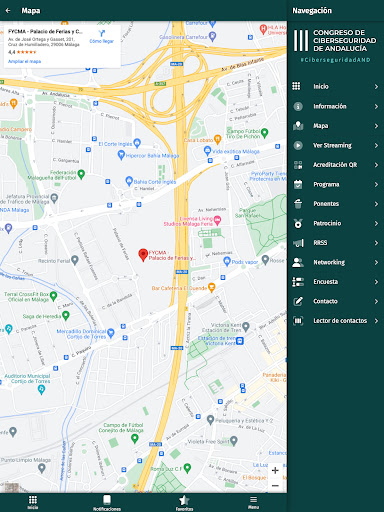Go back using the arrow icon
The image size is (384, 512).
point(8,11)
